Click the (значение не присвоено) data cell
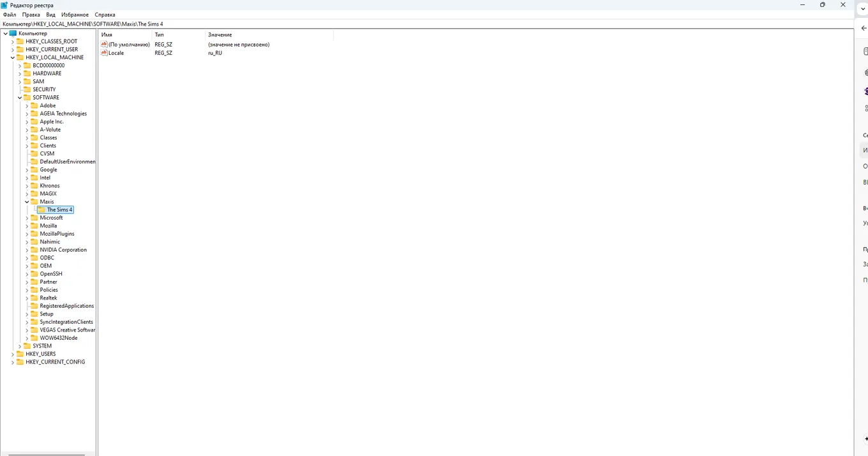868x456 pixels. click(239, 45)
